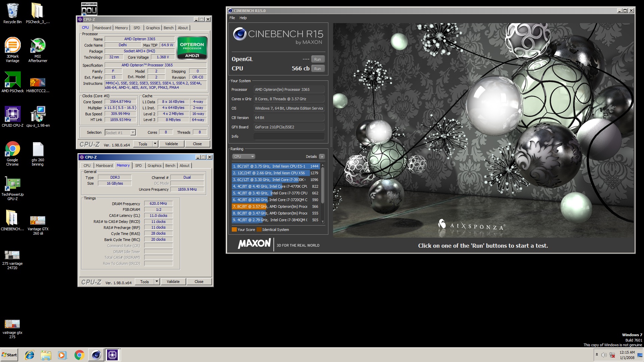
Task: Show hidden system tray icons
Action: [597, 355]
